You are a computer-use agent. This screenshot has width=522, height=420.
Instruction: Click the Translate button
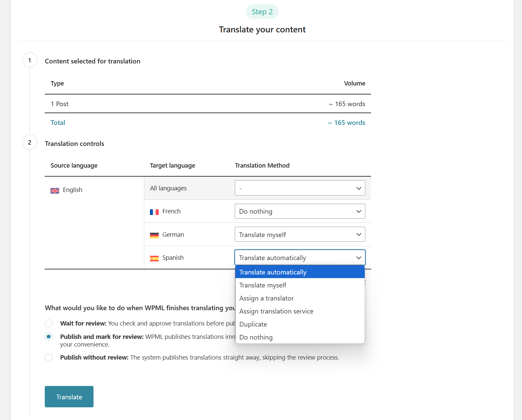pyautogui.click(x=69, y=397)
